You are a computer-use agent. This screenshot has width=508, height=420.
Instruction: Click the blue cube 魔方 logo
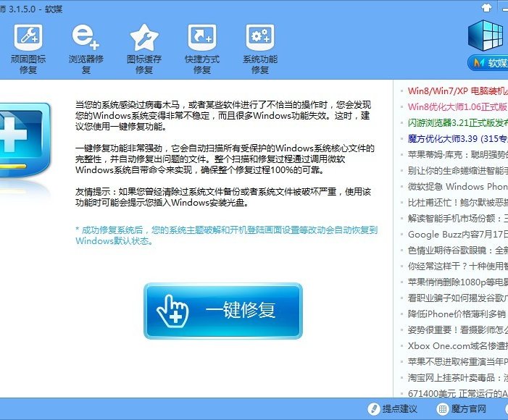coord(486,35)
